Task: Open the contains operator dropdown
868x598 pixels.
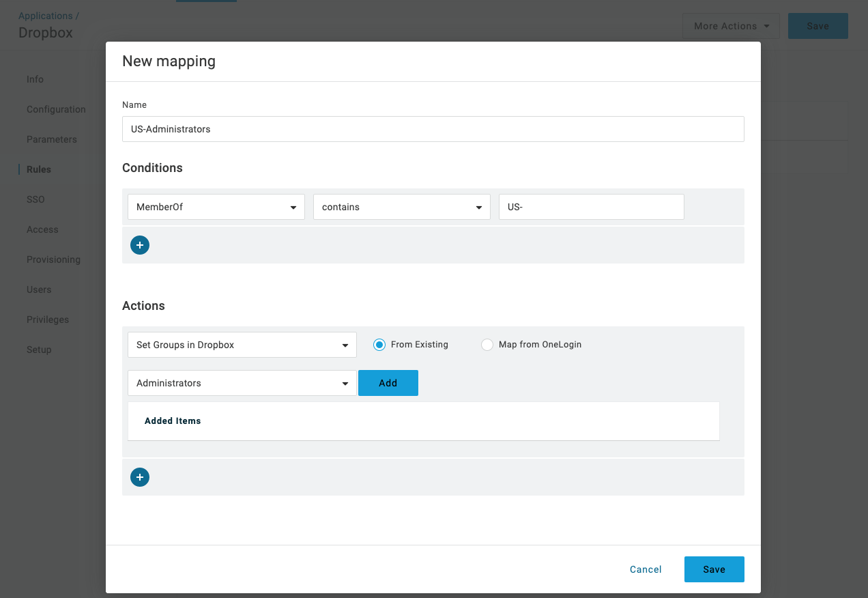Action: tap(402, 207)
